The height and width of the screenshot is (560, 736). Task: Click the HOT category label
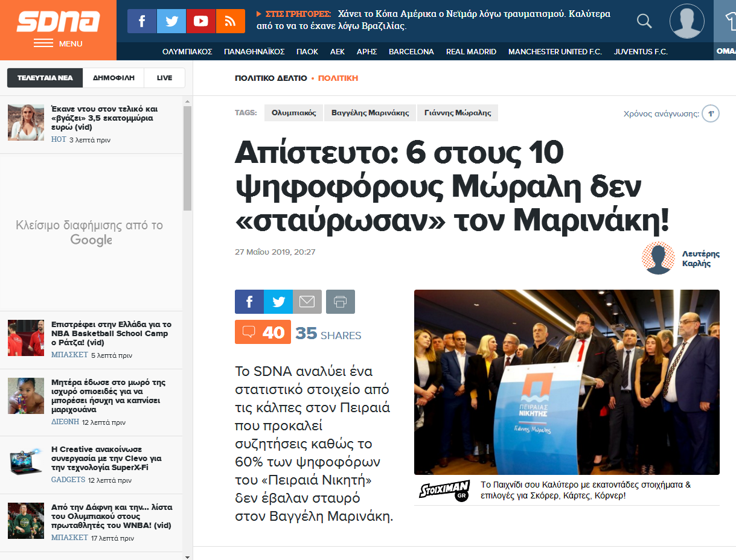[59, 139]
